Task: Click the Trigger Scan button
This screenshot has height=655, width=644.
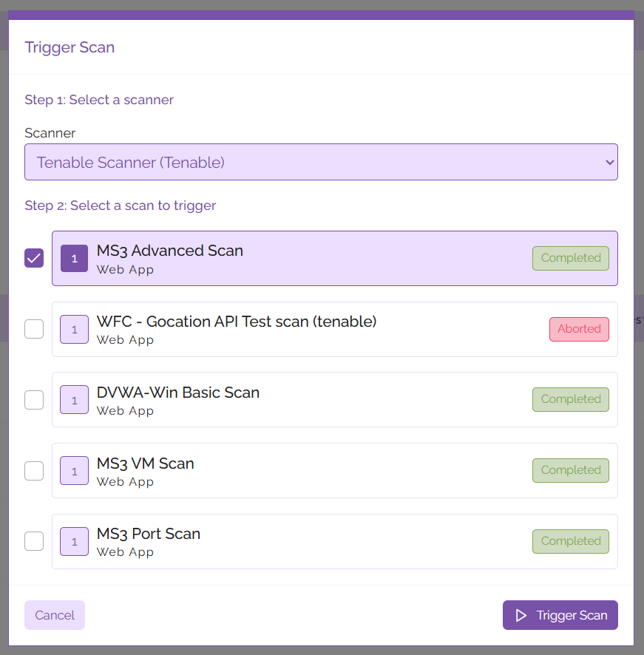Action: tap(560, 614)
